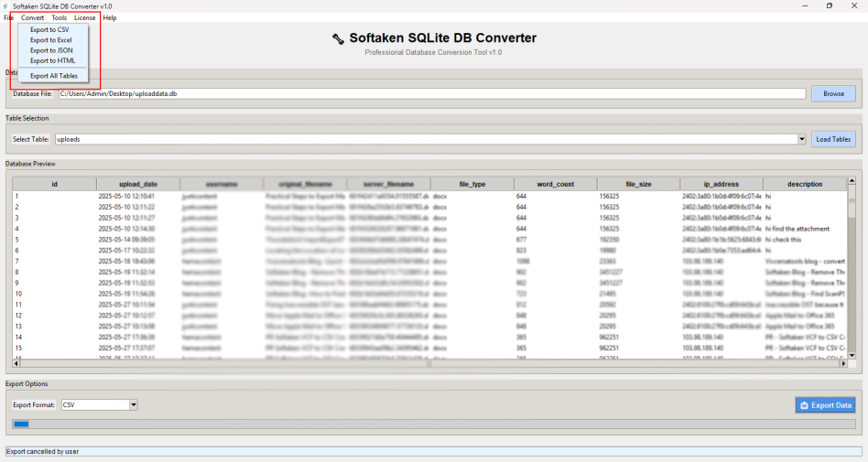868x462 pixels.
Task: Click the export progress bar
Action: [x=433, y=424]
